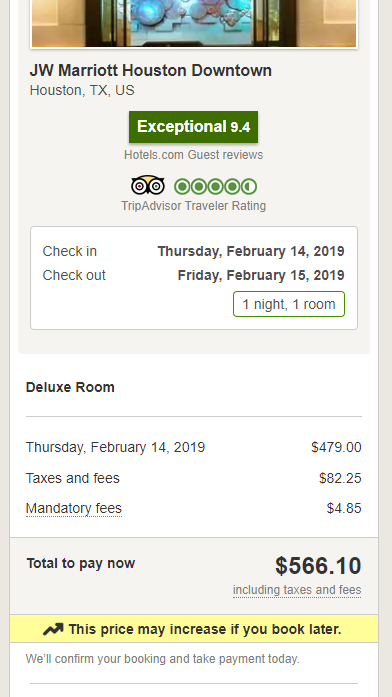Image resolution: width=392 pixels, height=697 pixels.
Task: Click the upward trending arrow icon
Action: point(53,629)
